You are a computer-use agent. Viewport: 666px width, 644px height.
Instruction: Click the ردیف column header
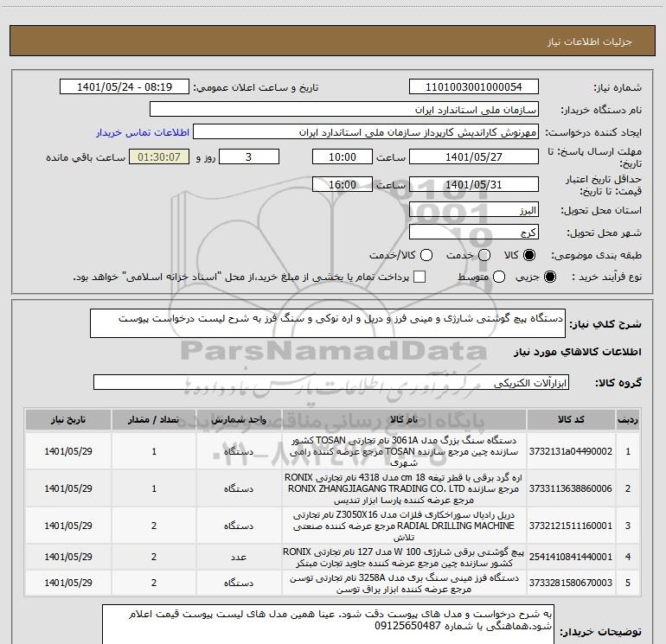point(628,420)
